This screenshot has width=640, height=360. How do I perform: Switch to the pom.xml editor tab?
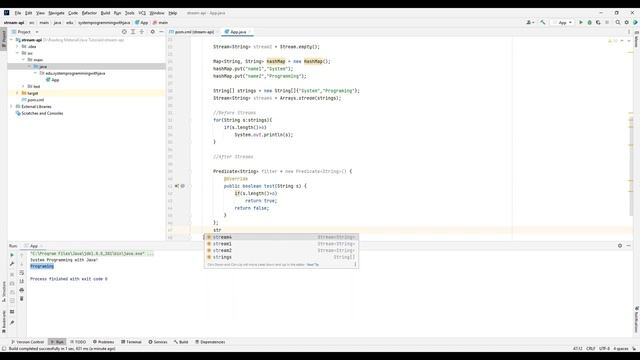[194, 32]
